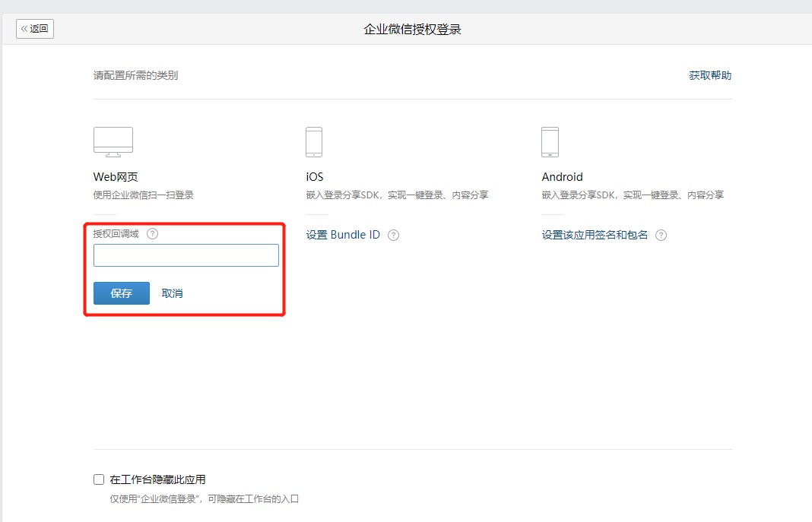This screenshot has height=522, width=812.
Task: Click the Web网页 desktop monitor icon
Action: [x=113, y=141]
